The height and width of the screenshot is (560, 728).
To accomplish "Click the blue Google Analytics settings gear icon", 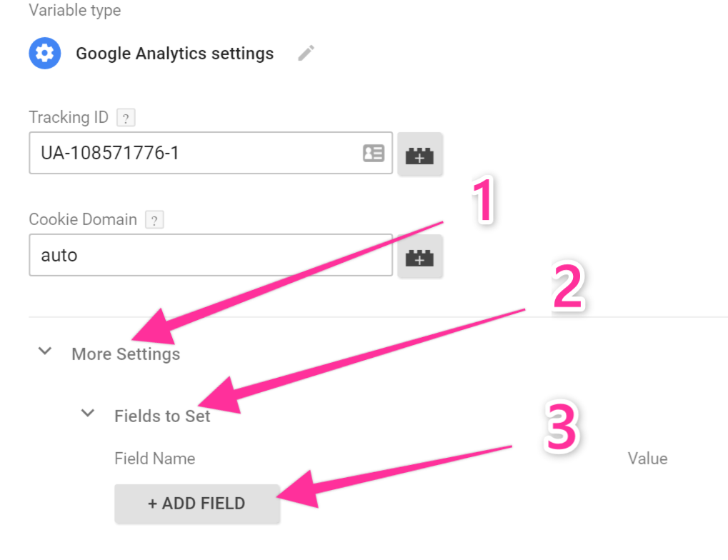I will click(x=44, y=54).
